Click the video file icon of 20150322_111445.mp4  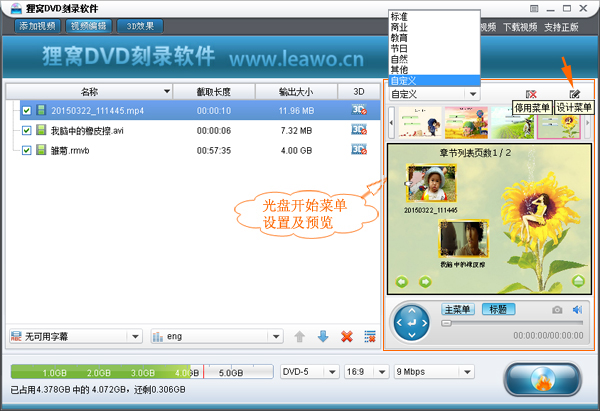coord(41,110)
